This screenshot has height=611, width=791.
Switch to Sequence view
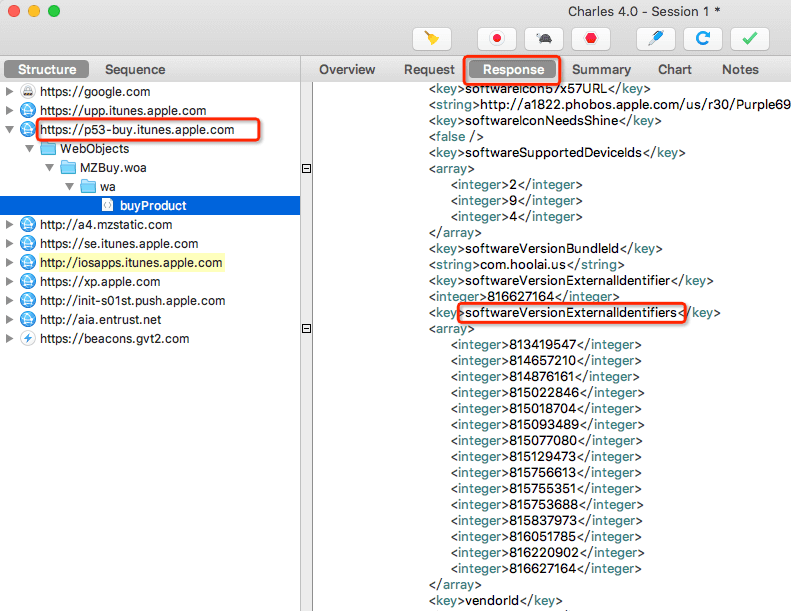click(x=135, y=70)
